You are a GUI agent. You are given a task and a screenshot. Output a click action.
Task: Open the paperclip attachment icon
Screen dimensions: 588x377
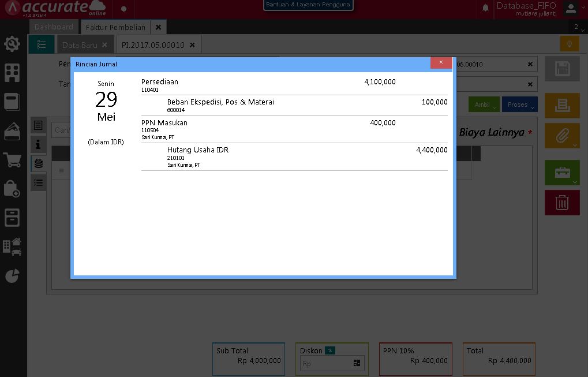561,135
